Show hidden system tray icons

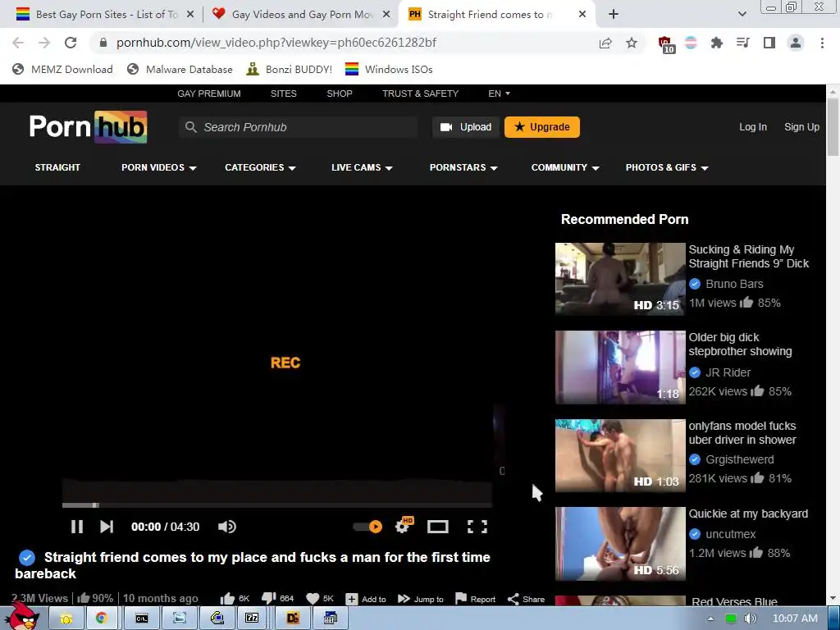pos(710,619)
